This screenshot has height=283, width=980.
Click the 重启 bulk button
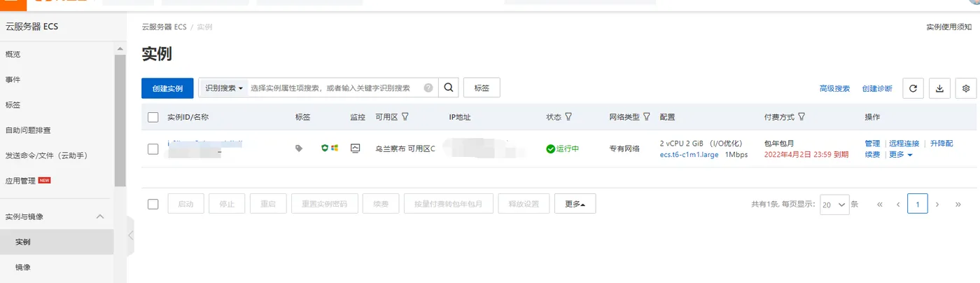(268, 204)
